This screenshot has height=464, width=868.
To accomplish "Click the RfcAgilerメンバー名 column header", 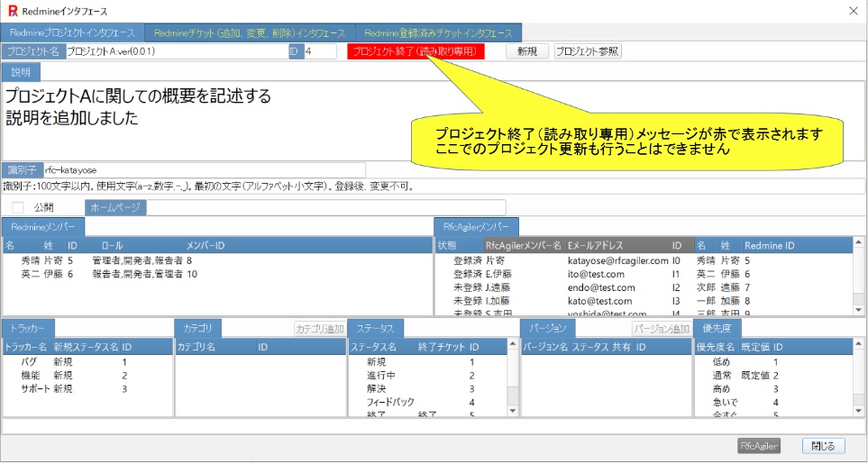I will (523, 245).
